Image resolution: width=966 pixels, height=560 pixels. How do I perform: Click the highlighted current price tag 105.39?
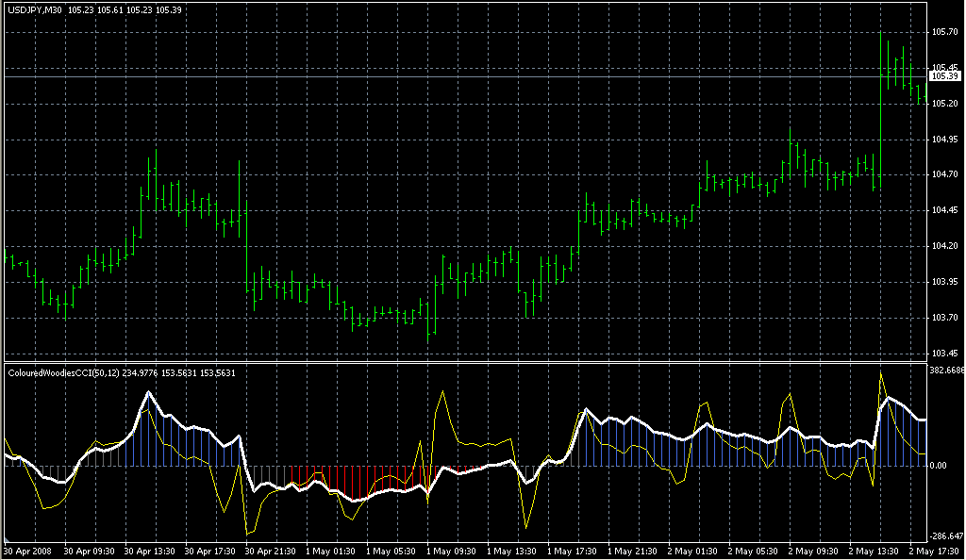(945, 75)
